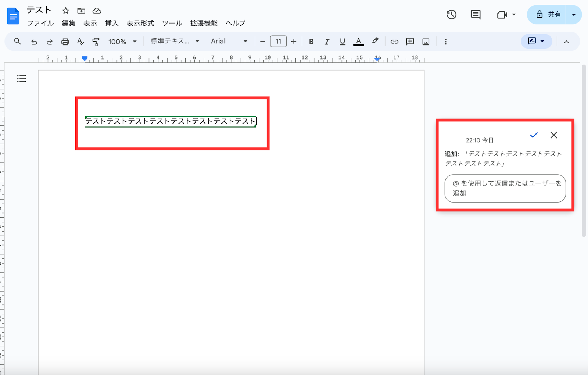Open the suggesting mode dropdown
This screenshot has width=588, height=375.
[536, 41]
